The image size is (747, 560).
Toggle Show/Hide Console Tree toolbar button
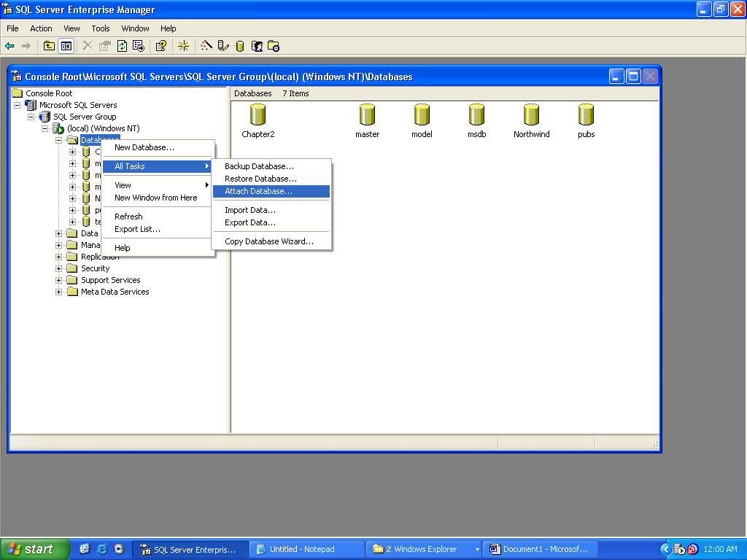tap(66, 46)
